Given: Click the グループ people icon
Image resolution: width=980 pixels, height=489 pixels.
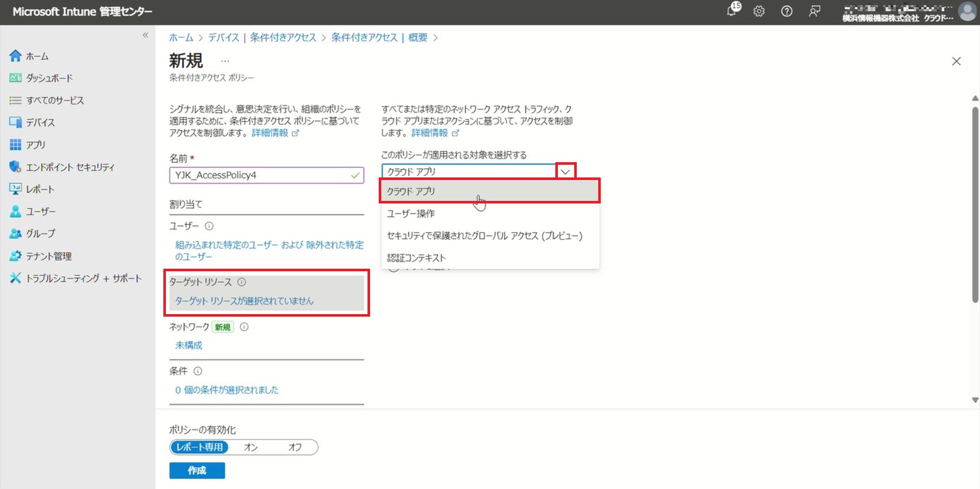Looking at the screenshot, I should (15, 234).
